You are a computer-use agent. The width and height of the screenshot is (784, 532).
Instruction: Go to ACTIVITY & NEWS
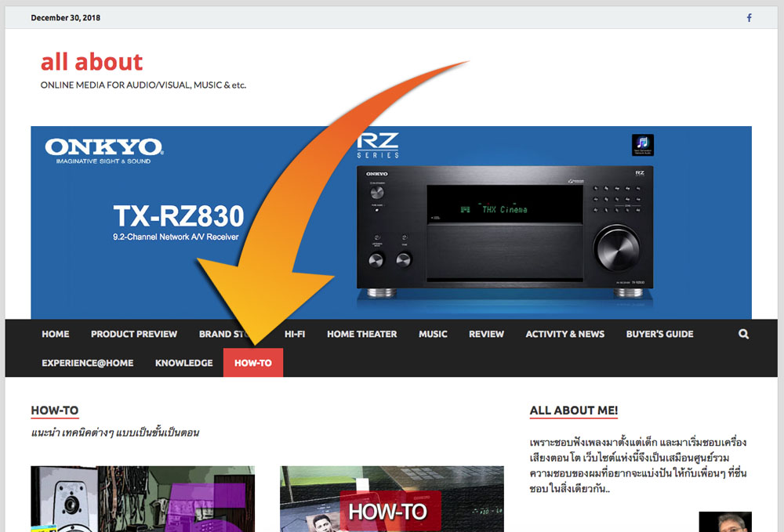[564, 334]
